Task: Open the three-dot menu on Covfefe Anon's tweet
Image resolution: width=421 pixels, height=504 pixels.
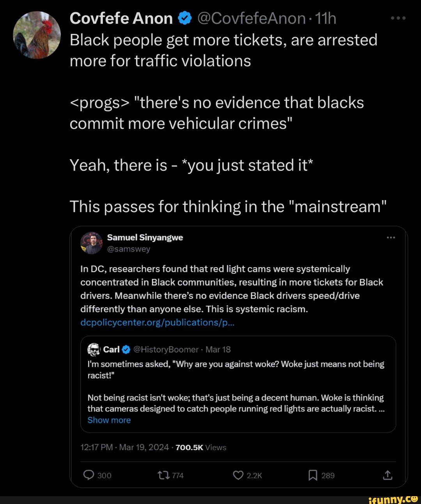Action: (x=398, y=18)
